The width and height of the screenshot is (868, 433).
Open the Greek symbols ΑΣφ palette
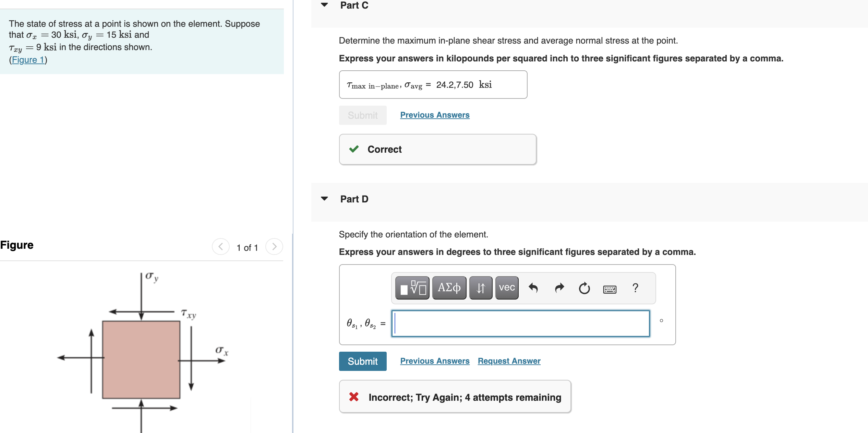(x=449, y=288)
